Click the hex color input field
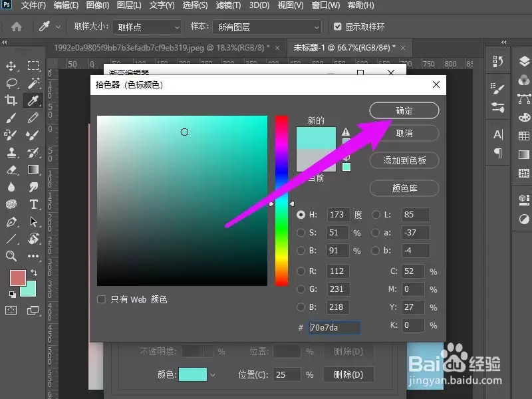The image size is (532, 399). point(334,327)
